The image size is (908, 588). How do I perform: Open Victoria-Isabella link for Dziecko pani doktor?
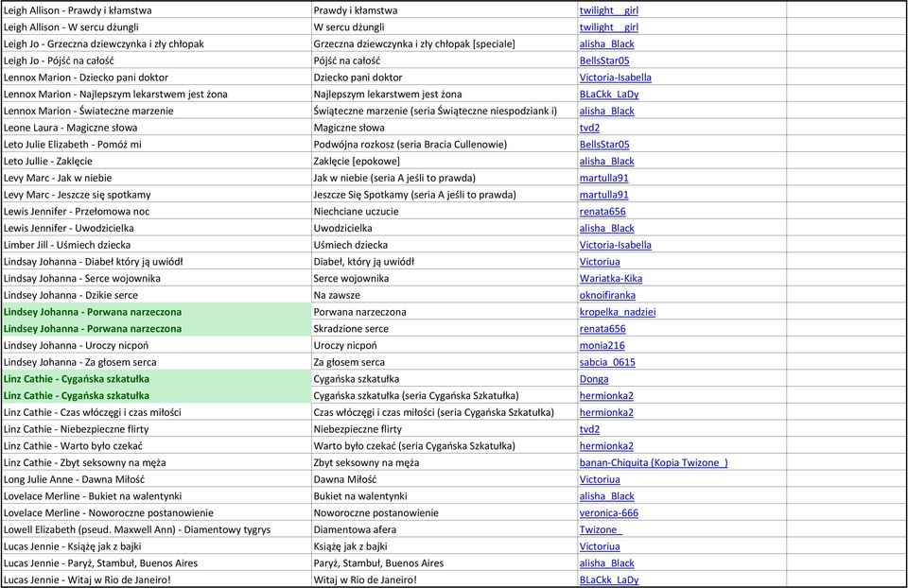[616, 78]
